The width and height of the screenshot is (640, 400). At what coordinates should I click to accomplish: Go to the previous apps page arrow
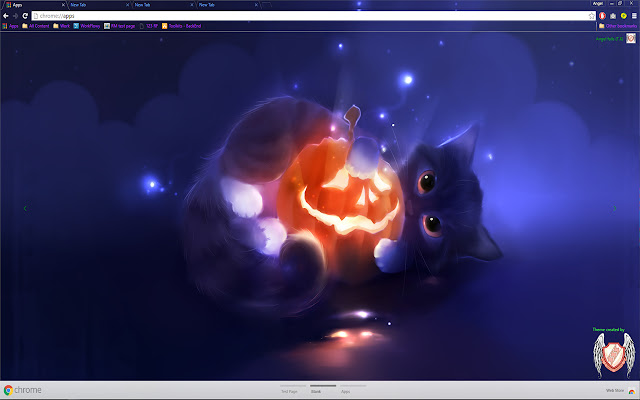25,209
